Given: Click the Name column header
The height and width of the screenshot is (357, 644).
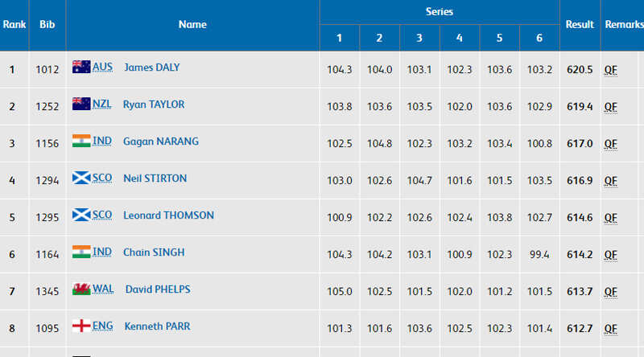Looking at the screenshot, I should [192, 25].
